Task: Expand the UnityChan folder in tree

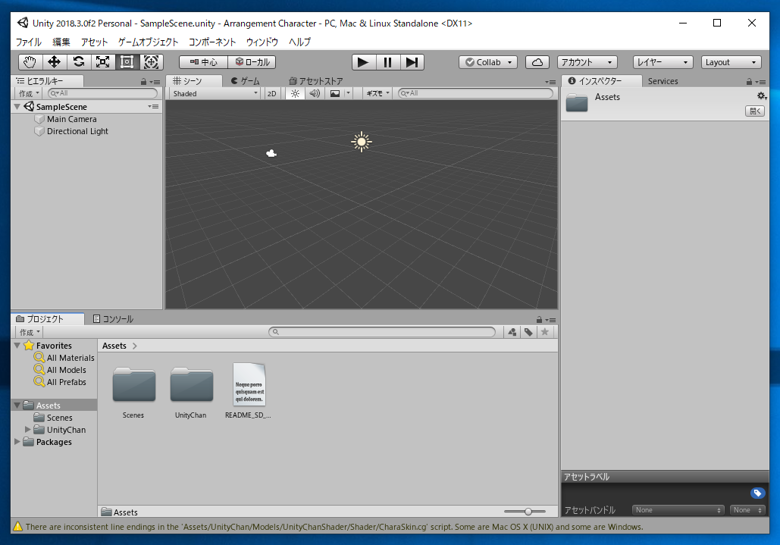Action: [28, 429]
